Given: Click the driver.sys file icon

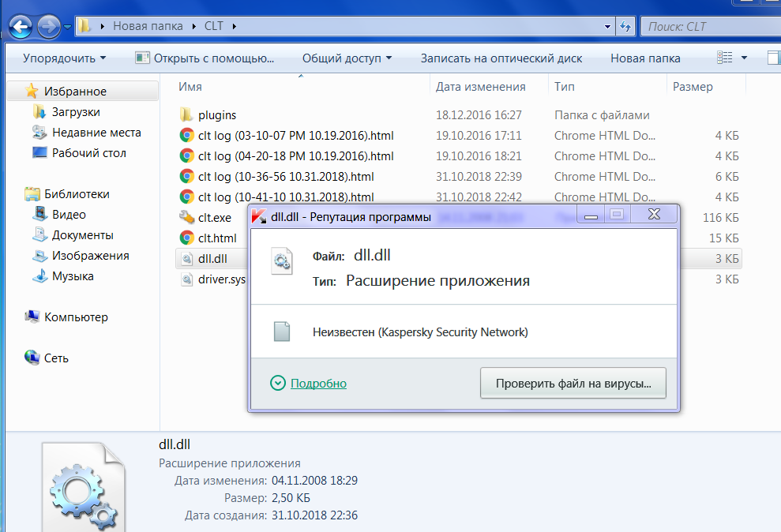Looking at the screenshot, I should [187, 279].
